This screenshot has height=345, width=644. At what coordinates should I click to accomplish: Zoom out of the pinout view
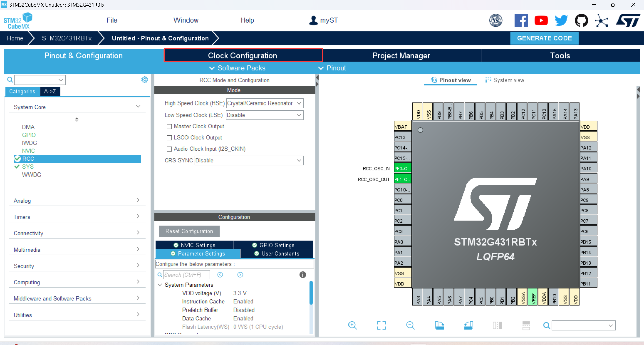(410, 325)
